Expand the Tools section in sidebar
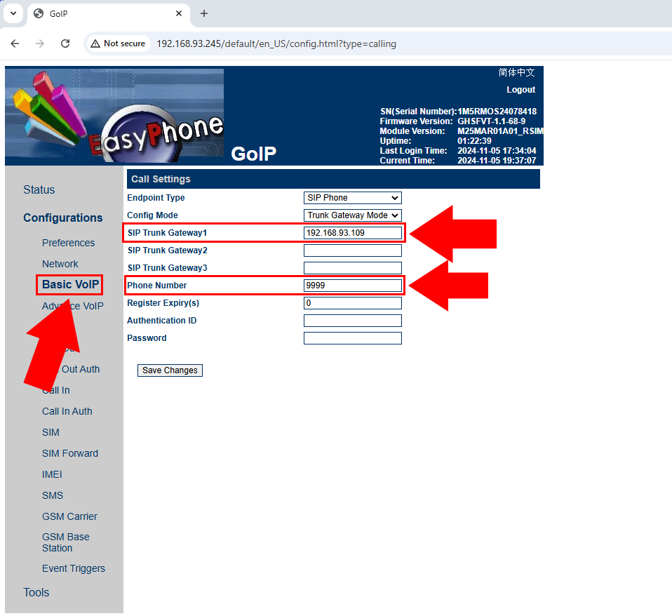Image resolution: width=672 pixels, height=616 pixels. click(x=36, y=592)
